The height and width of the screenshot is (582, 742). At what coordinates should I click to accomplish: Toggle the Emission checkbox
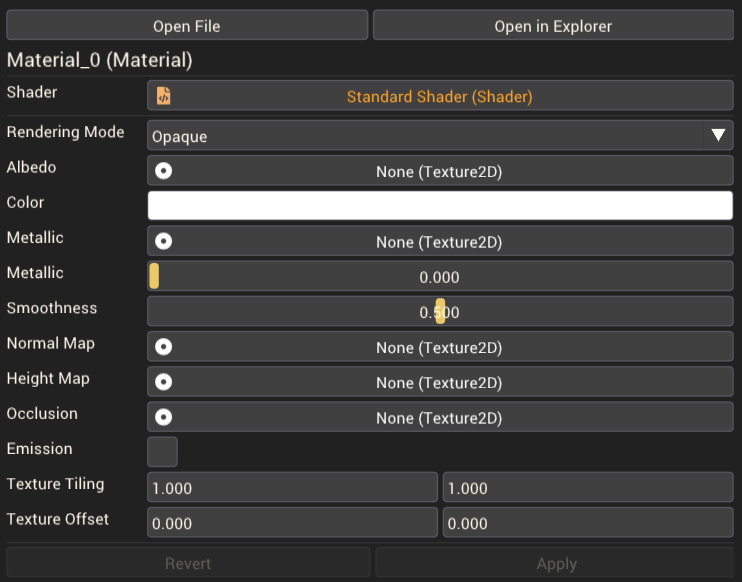(162, 452)
